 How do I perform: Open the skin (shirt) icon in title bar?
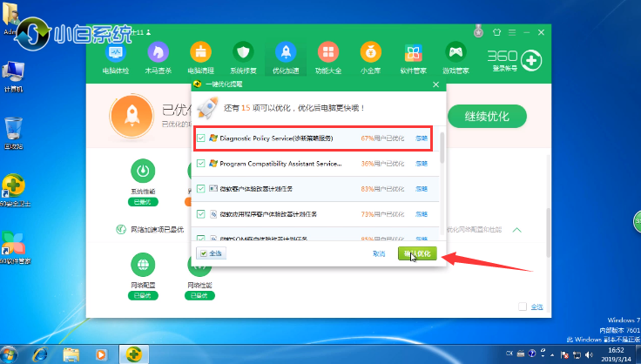click(496, 32)
